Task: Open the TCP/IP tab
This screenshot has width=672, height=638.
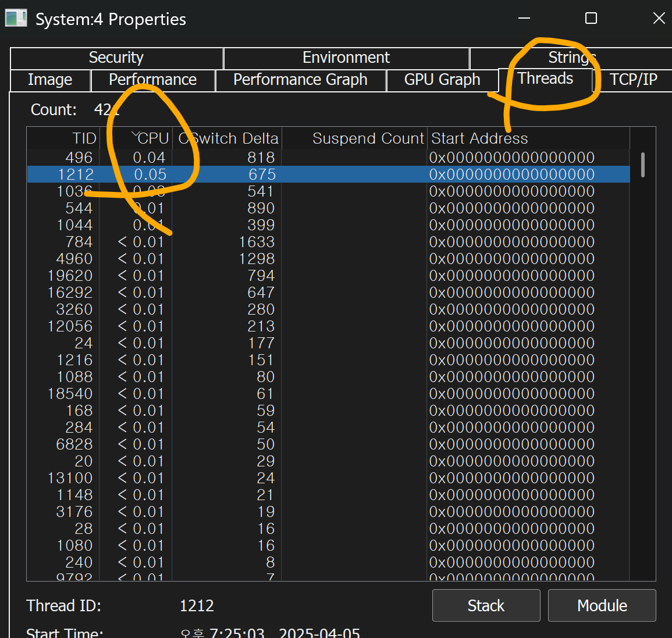Action: point(633,80)
